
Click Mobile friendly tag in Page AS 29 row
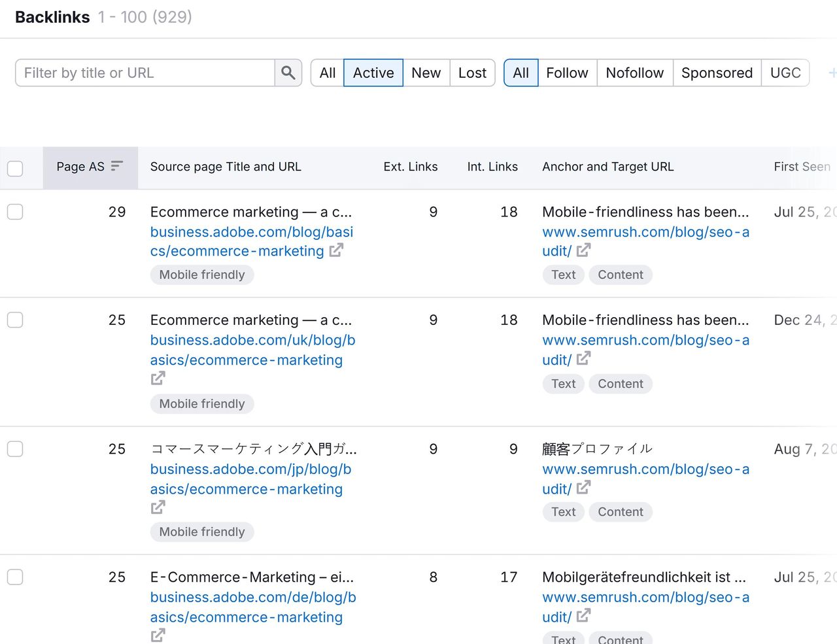pos(202,275)
